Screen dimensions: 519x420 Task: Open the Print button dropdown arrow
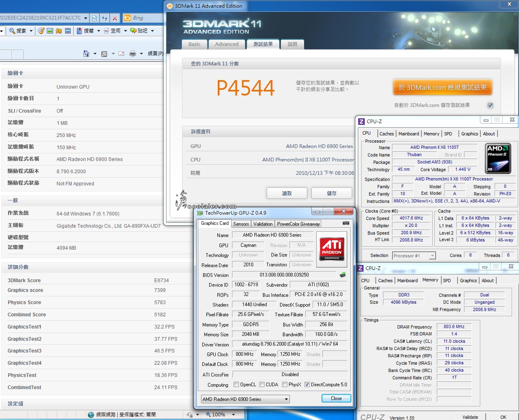pyautogui.click(x=141, y=54)
